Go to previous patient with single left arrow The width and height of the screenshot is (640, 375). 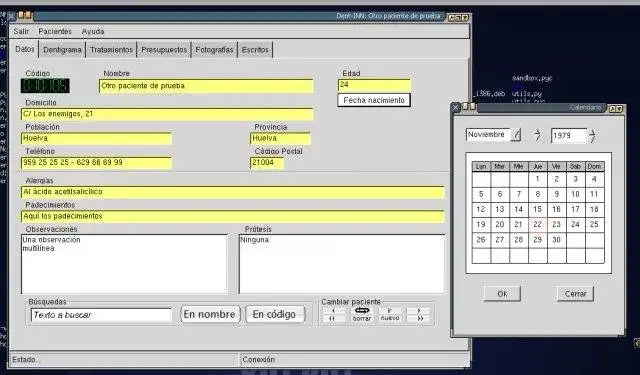pos(334,311)
